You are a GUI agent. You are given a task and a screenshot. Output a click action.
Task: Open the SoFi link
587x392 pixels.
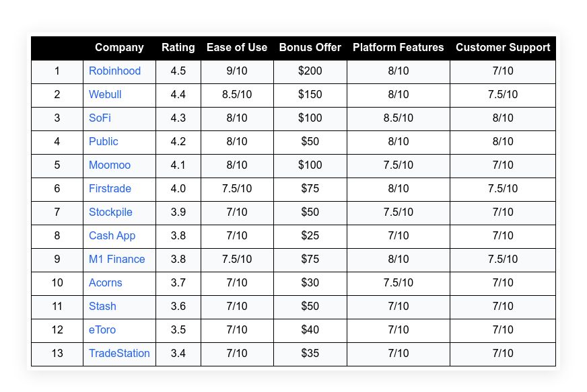(x=100, y=118)
